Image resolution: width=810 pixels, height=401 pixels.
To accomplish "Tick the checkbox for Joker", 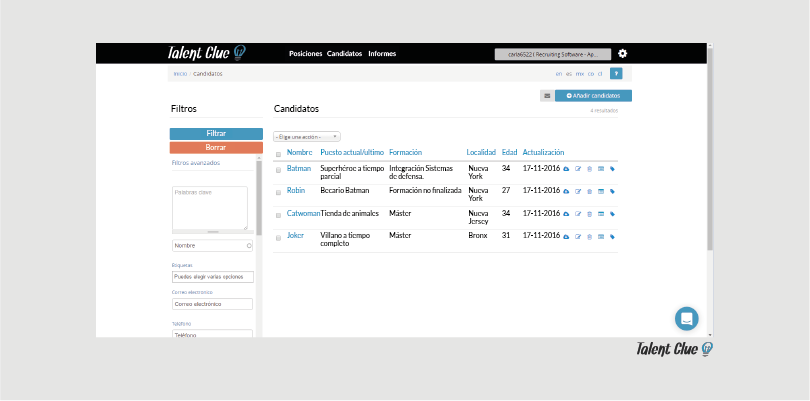I will [x=279, y=237].
